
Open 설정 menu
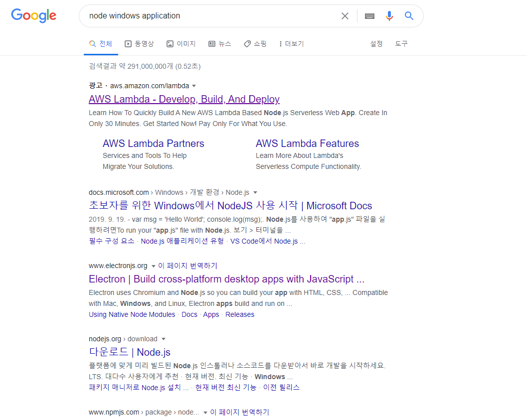tap(376, 44)
